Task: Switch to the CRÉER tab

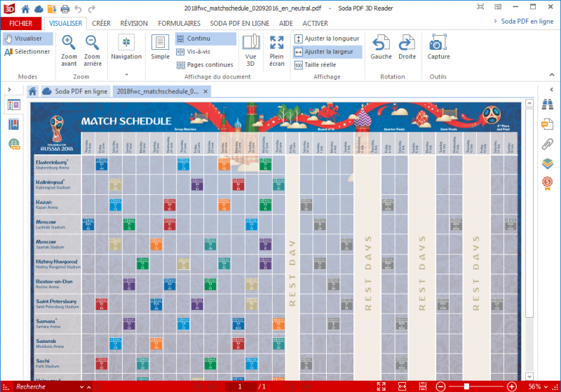Action: coord(101,23)
